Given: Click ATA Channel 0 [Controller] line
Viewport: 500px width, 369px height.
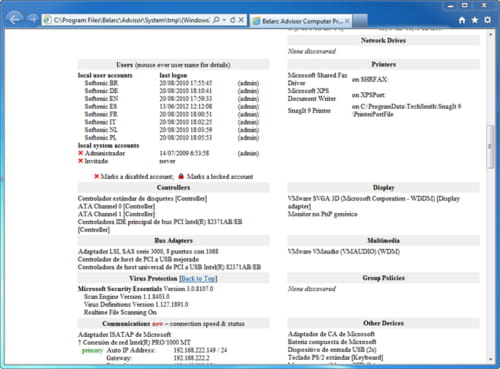Looking at the screenshot, I should [x=116, y=206].
